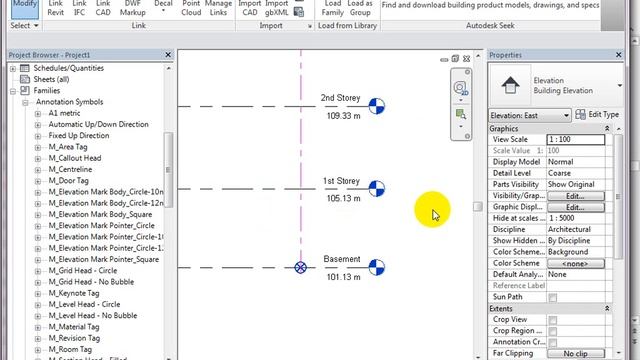The image size is (640, 360).
Task: Open the Select panel dropdown
Action: [x=24, y=26]
